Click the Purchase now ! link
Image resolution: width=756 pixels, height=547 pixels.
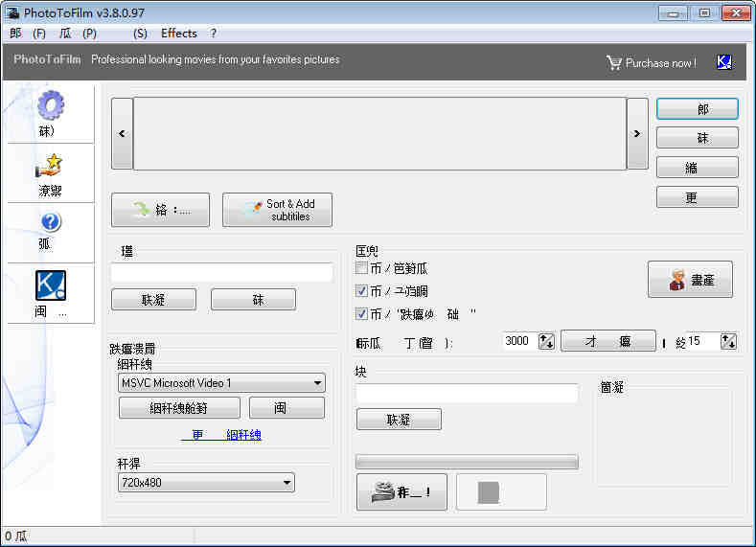point(660,63)
